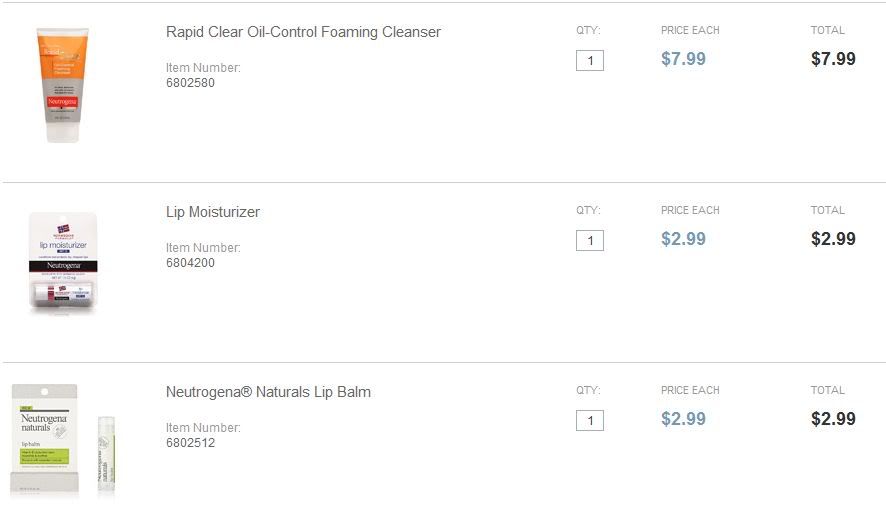Click the $2.99 total for Lip Moisturizer
Screen dimensions: 886x522
pos(833,239)
